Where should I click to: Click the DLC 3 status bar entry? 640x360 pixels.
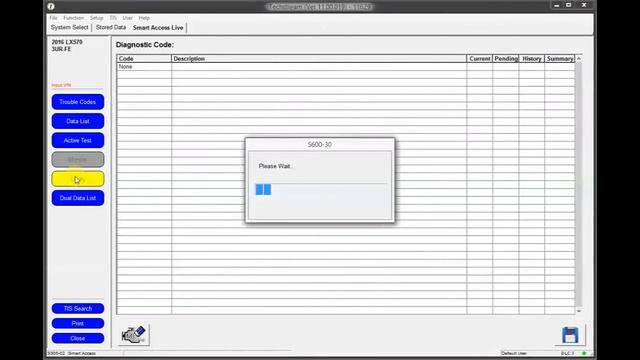pos(567,353)
